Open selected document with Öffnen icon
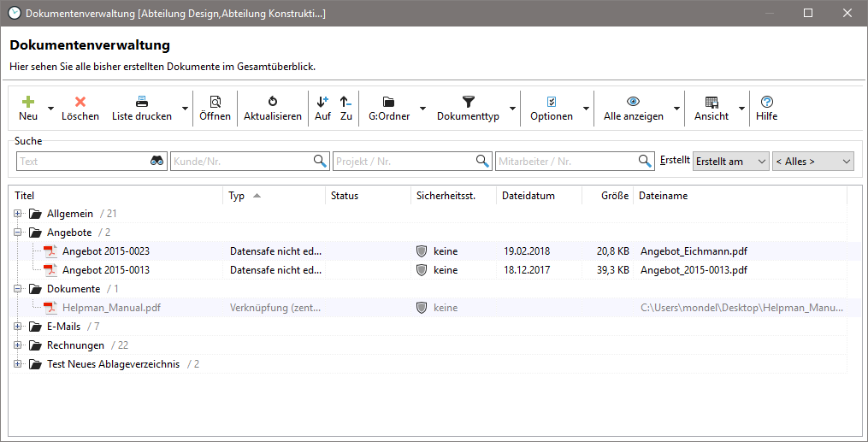The image size is (868, 442). coord(215,101)
